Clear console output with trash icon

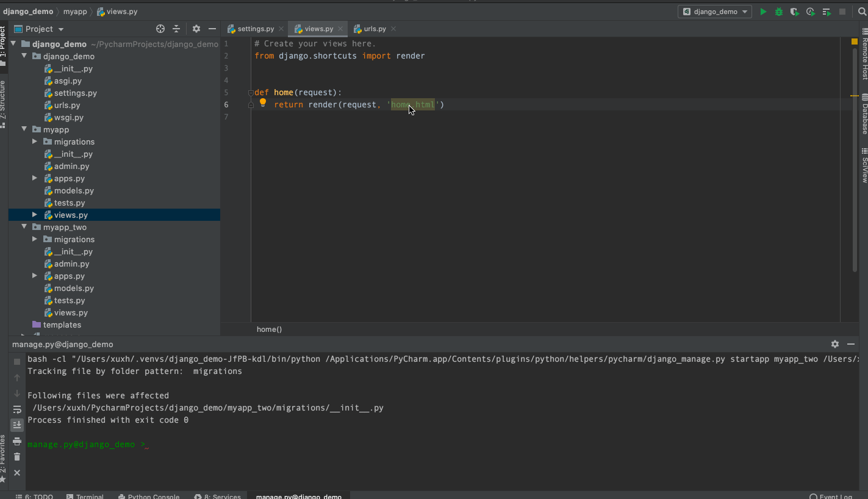pyautogui.click(x=17, y=457)
